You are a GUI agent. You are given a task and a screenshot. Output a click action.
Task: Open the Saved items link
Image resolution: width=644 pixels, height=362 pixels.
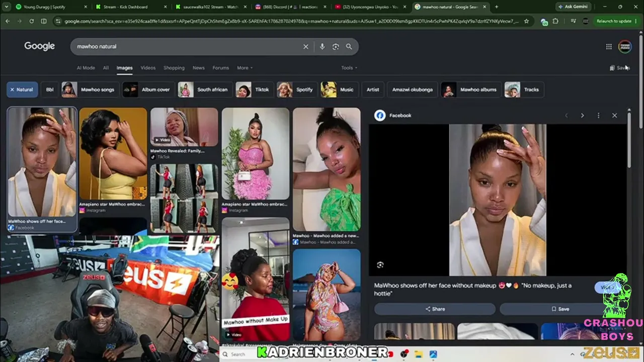coord(619,68)
